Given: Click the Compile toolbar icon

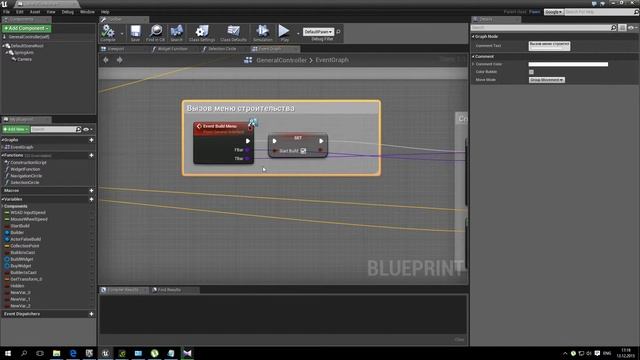Looking at the screenshot, I should (x=108, y=33).
